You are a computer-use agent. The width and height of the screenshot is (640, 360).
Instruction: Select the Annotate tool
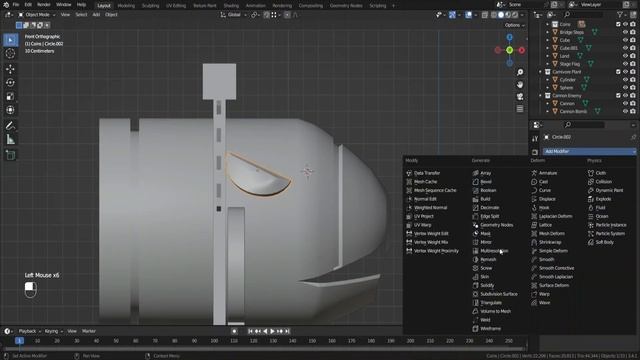point(11,126)
